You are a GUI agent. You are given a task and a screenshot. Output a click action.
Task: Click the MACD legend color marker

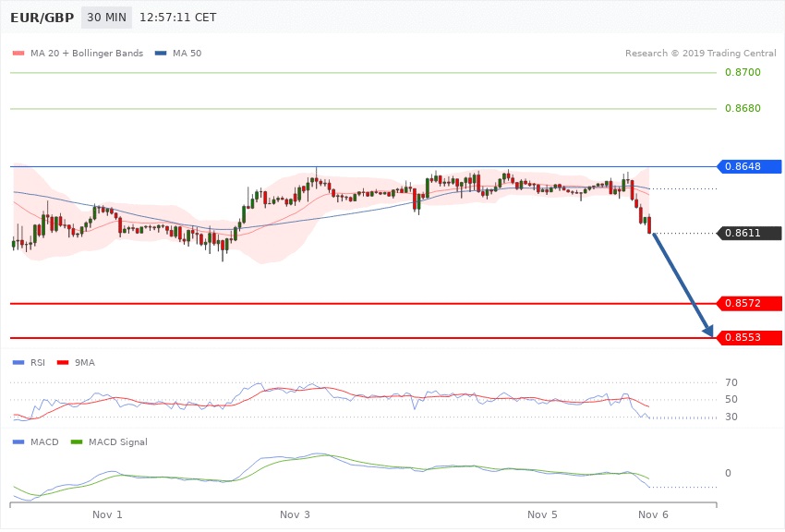coord(18,442)
